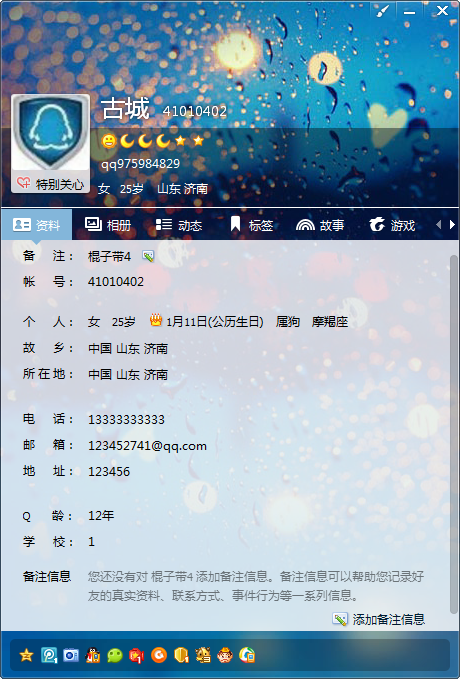Click the penguin shield avatar picture

tap(50, 134)
